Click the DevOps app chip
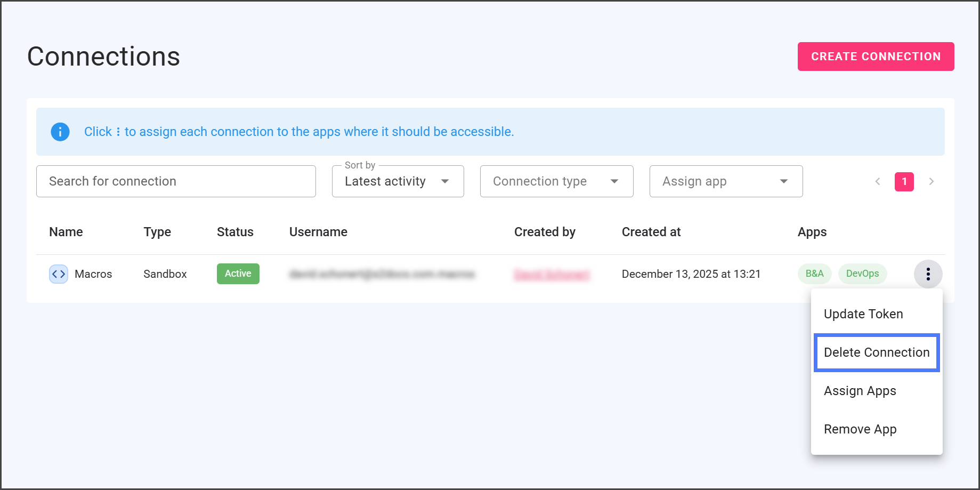The height and width of the screenshot is (490, 980). (862, 274)
